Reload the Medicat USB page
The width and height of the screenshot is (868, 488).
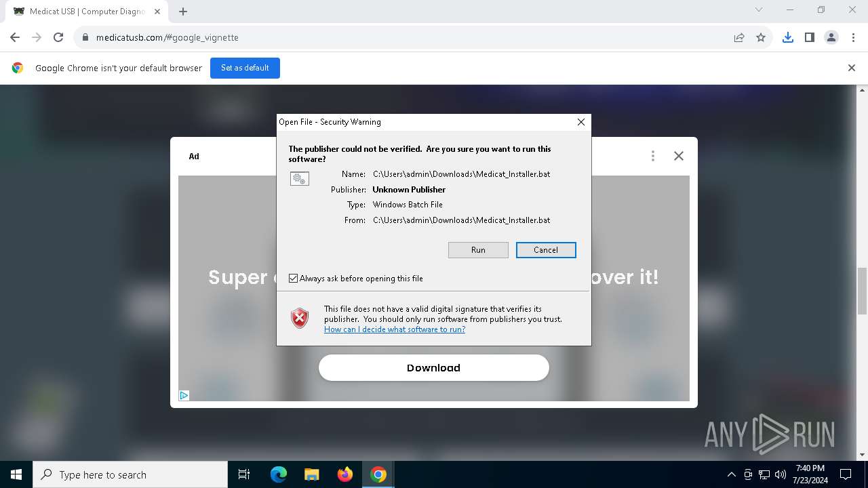58,37
